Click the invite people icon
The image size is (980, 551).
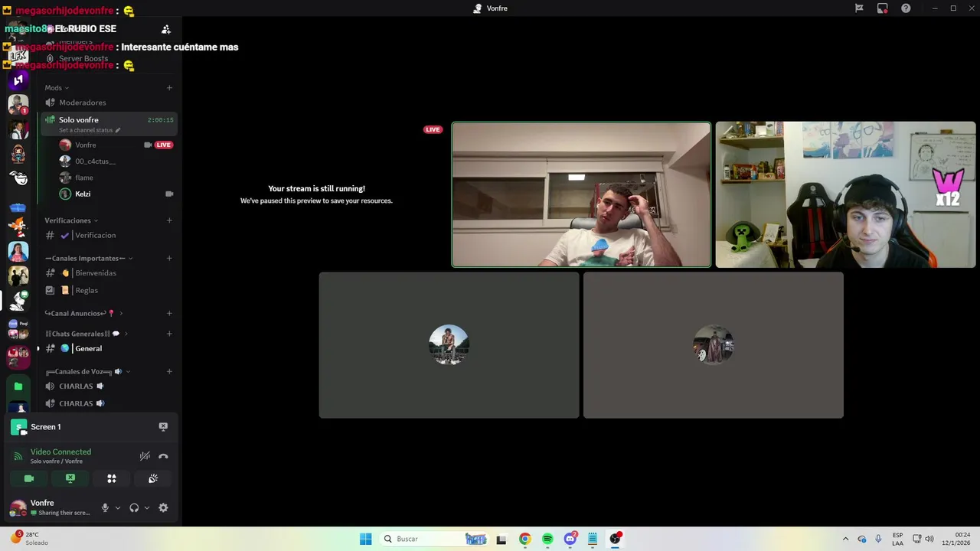click(x=166, y=29)
